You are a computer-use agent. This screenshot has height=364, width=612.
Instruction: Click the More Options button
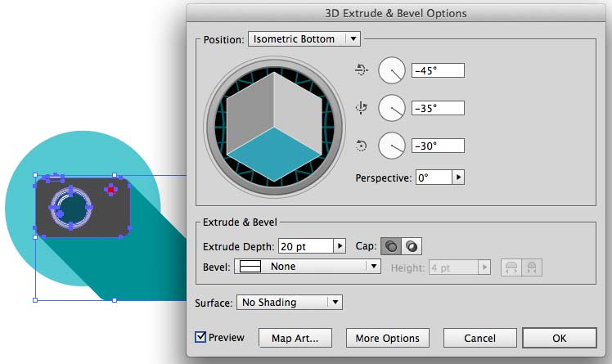click(388, 338)
